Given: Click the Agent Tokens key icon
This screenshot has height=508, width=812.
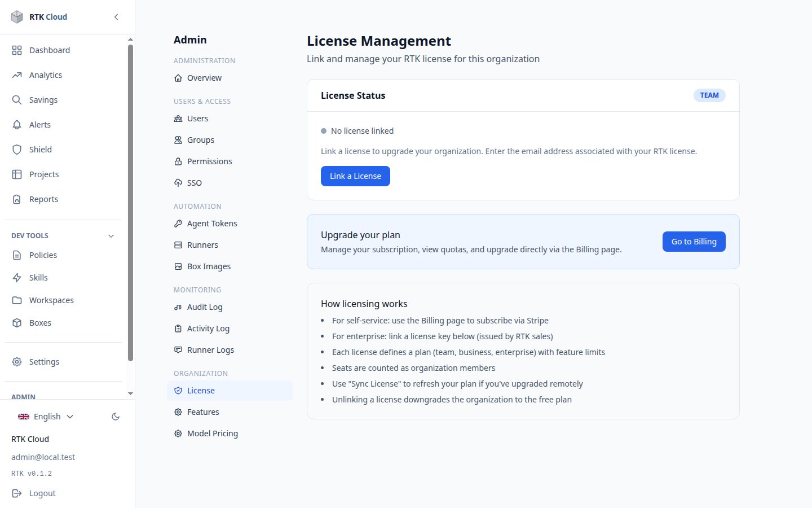Looking at the screenshot, I should (178, 224).
